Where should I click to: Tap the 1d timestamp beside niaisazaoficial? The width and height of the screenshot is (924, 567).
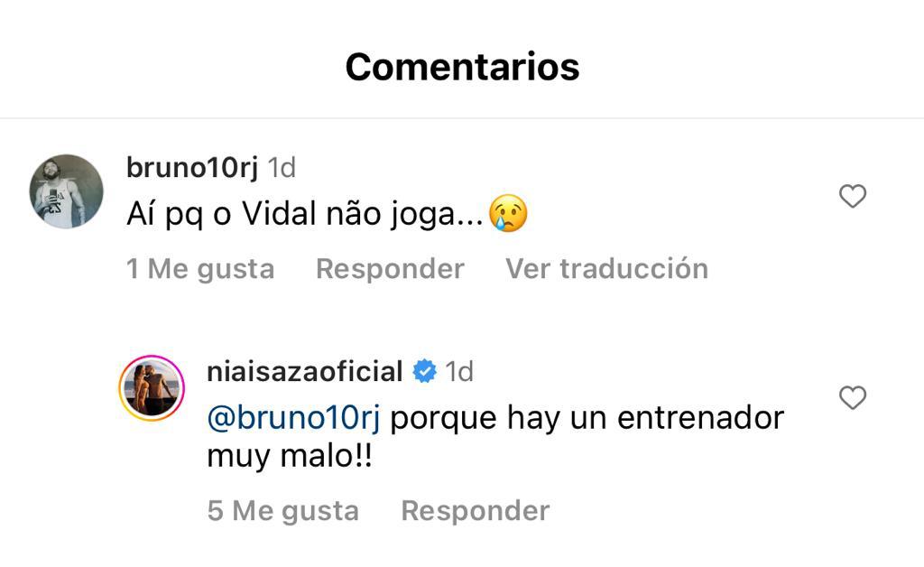pyautogui.click(x=459, y=372)
